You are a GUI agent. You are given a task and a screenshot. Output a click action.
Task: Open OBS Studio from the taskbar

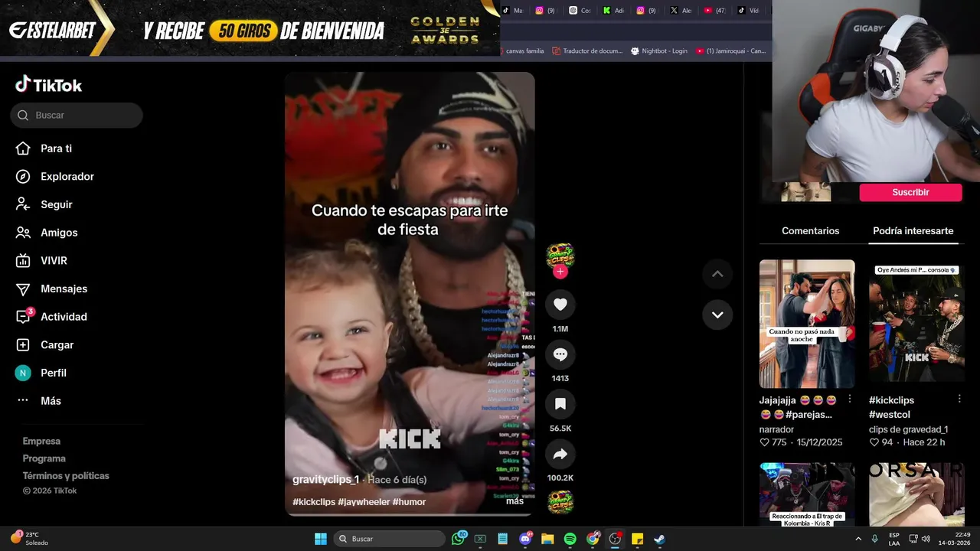click(x=615, y=539)
